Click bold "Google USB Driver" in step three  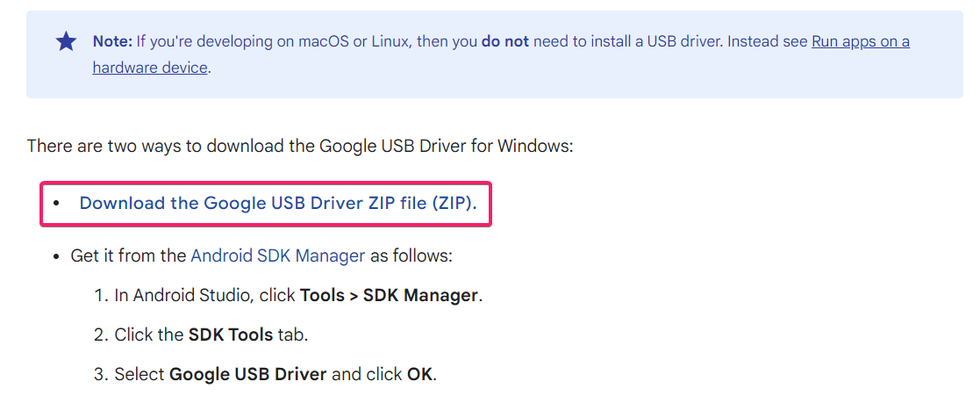(247, 374)
